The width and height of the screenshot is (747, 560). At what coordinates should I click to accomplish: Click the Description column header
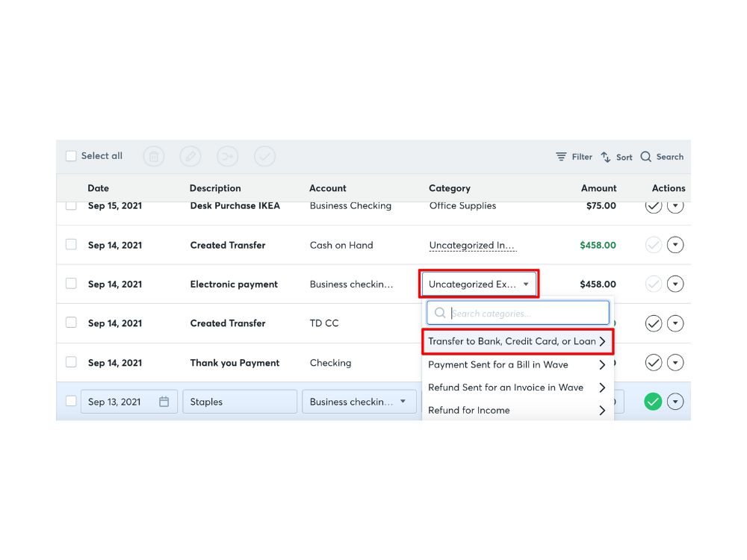(x=215, y=188)
